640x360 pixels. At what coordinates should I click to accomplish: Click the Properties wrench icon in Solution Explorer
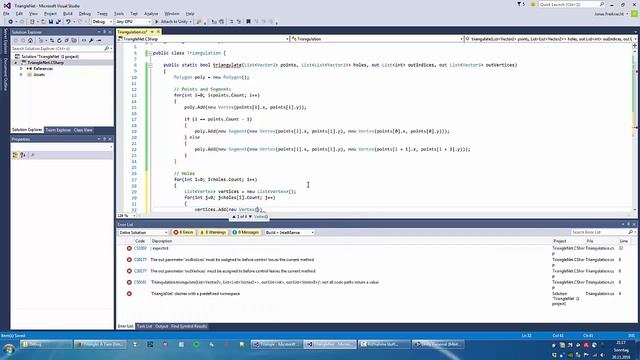[91, 40]
